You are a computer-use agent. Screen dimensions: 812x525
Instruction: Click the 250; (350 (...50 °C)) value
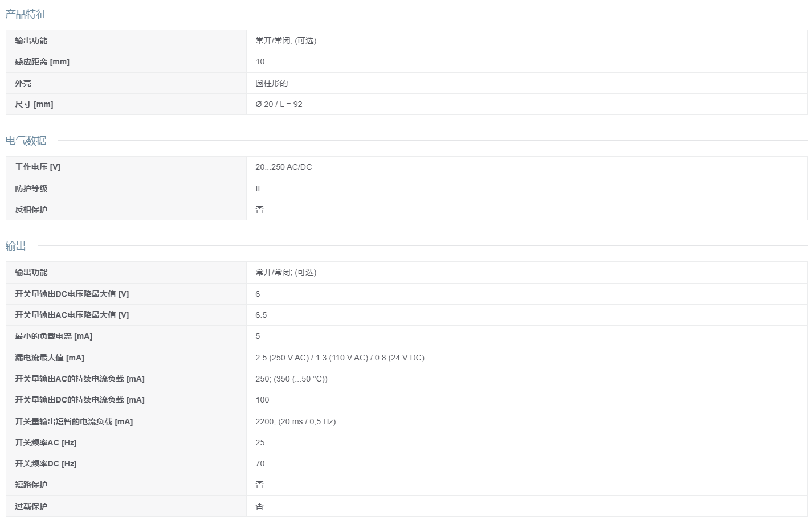(291, 379)
